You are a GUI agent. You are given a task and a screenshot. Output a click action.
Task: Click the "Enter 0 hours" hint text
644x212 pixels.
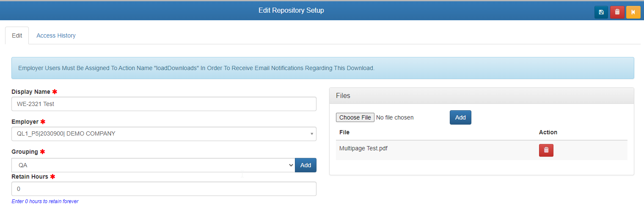[x=45, y=201]
